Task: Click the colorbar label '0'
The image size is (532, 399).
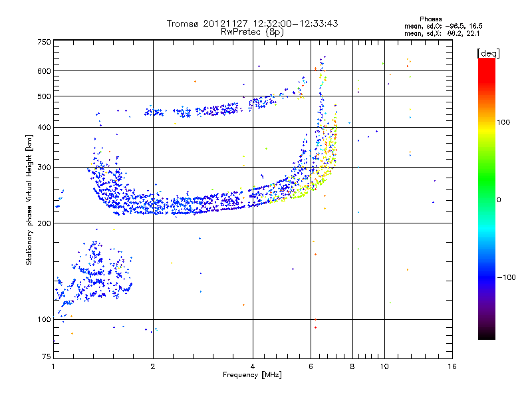Action: tap(499, 200)
